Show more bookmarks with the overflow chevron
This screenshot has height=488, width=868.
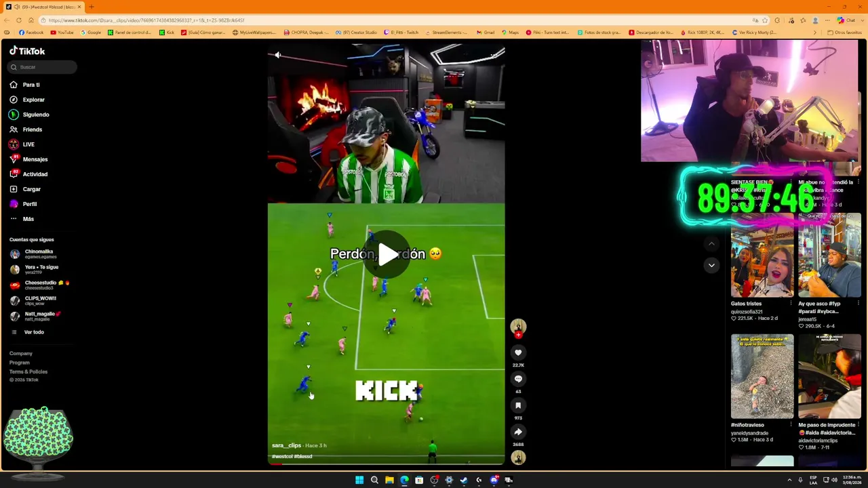point(815,33)
